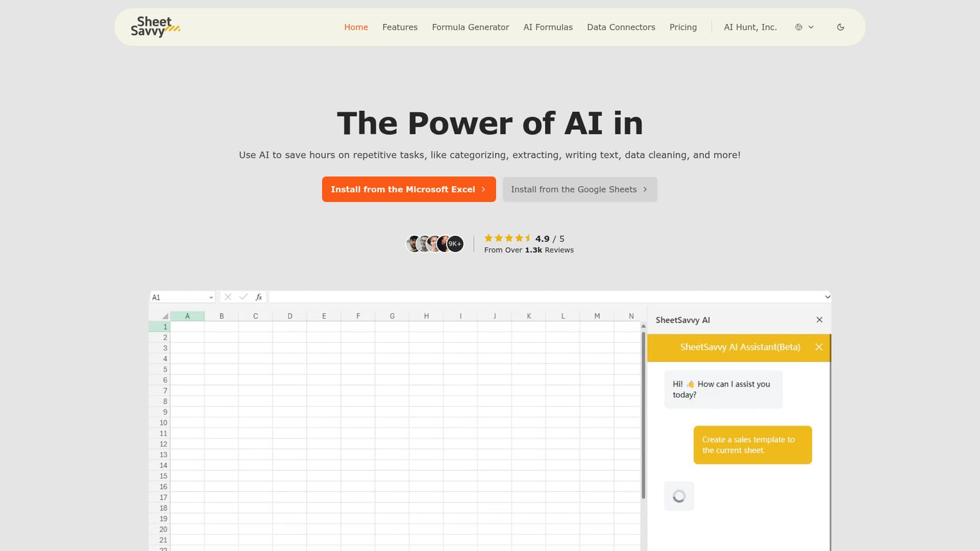Image resolution: width=980 pixels, height=551 pixels.
Task: Select column A header
Action: [x=187, y=316]
